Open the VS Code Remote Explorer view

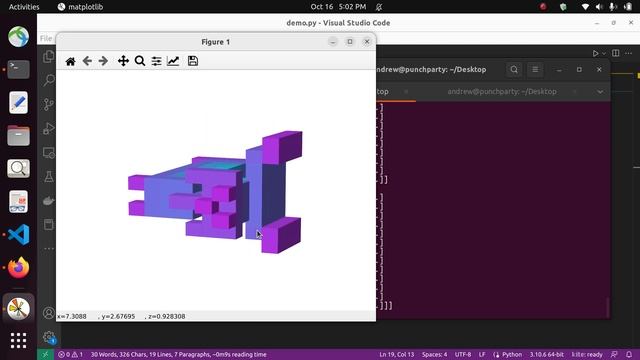(x=49, y=153)
